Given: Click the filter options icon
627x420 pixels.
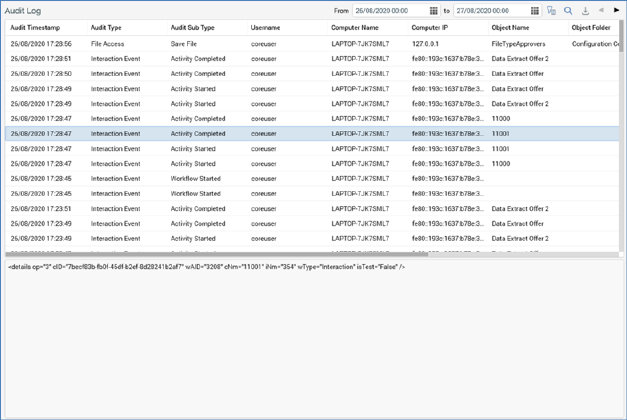Looking at the screenshot, I should [551, 10].
